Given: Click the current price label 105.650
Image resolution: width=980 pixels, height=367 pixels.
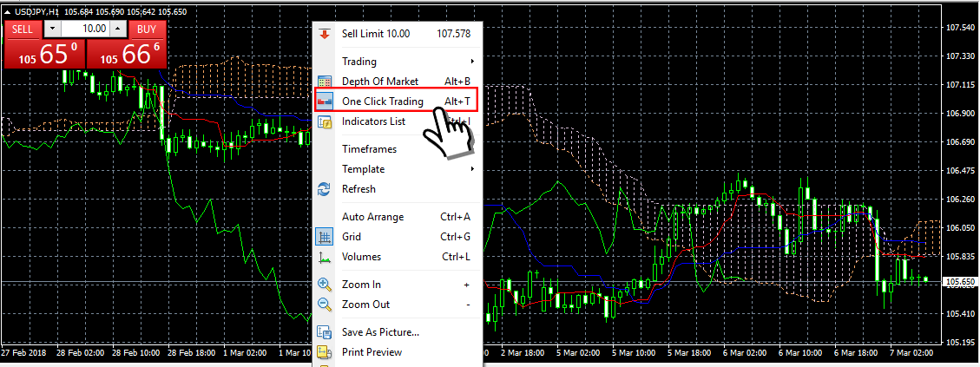Looking at the screenshot, I should (960, 282).
